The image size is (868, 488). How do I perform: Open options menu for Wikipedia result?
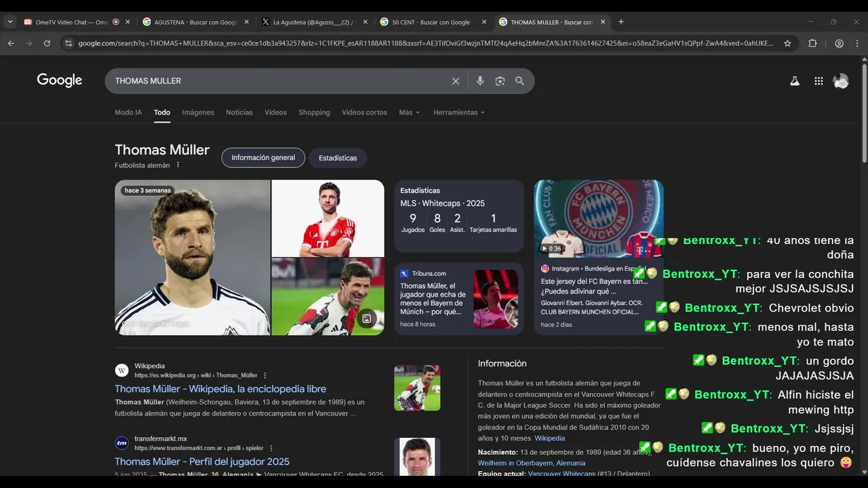point(265,375)
